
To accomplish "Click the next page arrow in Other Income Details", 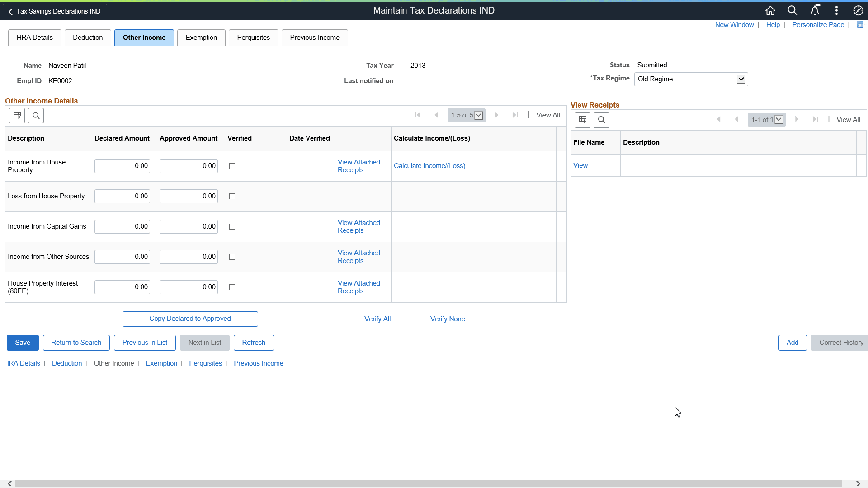I will 497,115.
